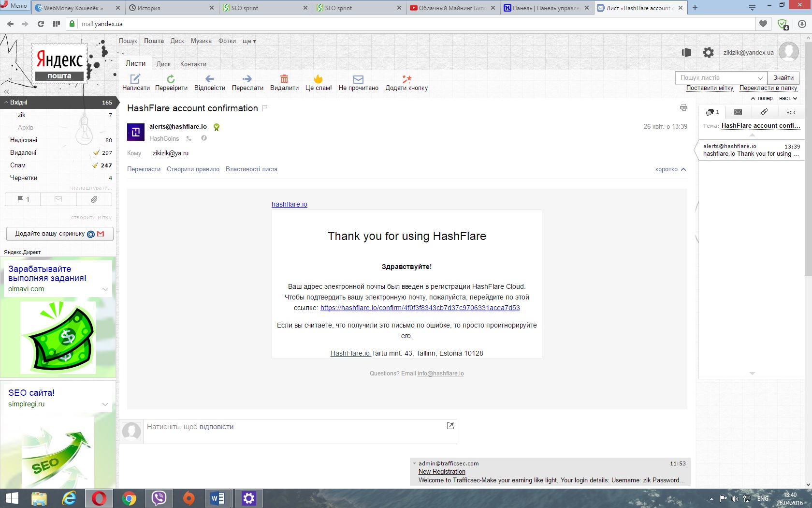Open Chrome from the taskbar
812x508 pixels.
coord(129,498)
